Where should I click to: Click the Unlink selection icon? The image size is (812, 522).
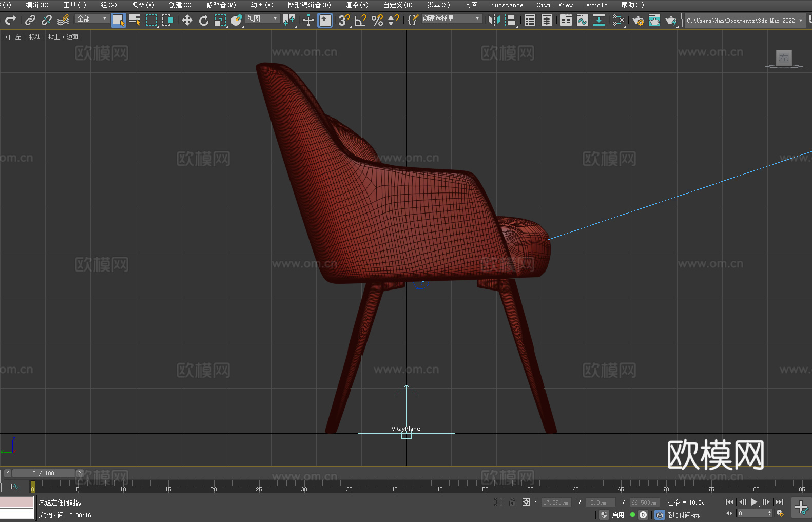(47, 20)
